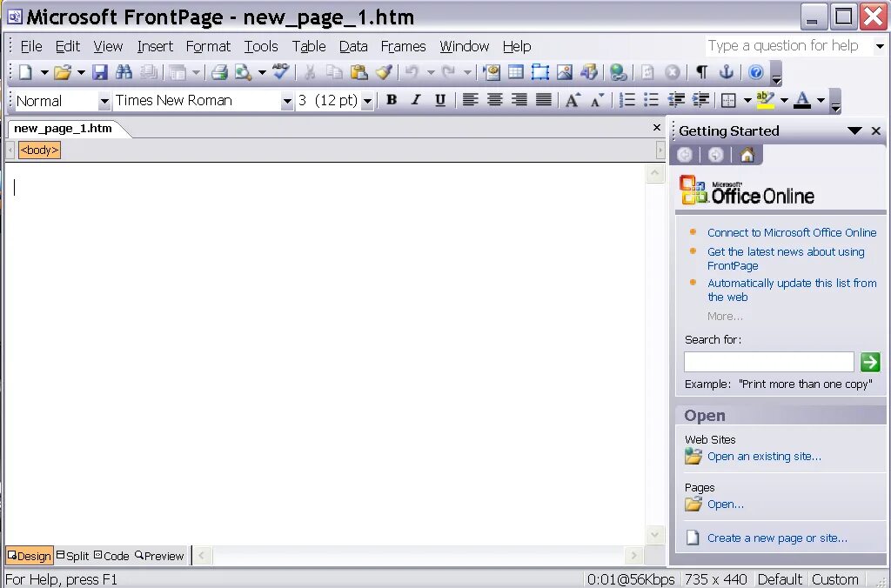Center the text alignment
The image size is (891, 588).
(x=494, y=101)
